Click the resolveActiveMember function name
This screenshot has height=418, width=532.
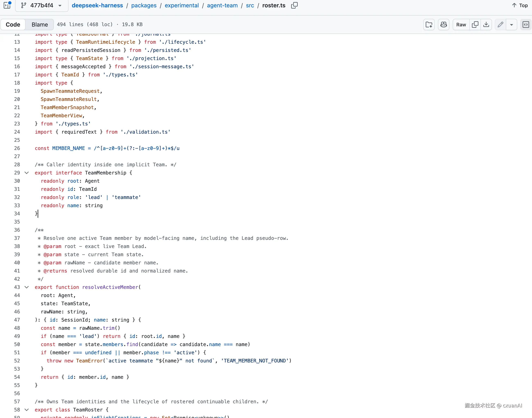point(110,287)
